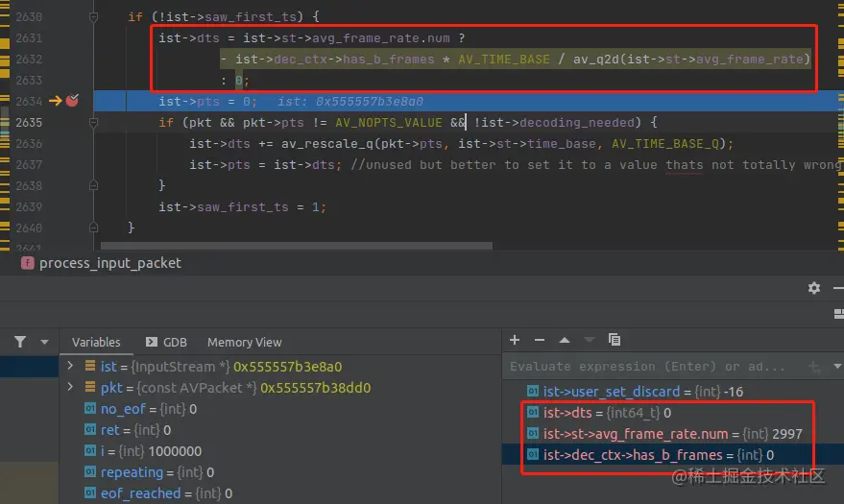Click the fold end marker on line 2638

coord(93,185)
